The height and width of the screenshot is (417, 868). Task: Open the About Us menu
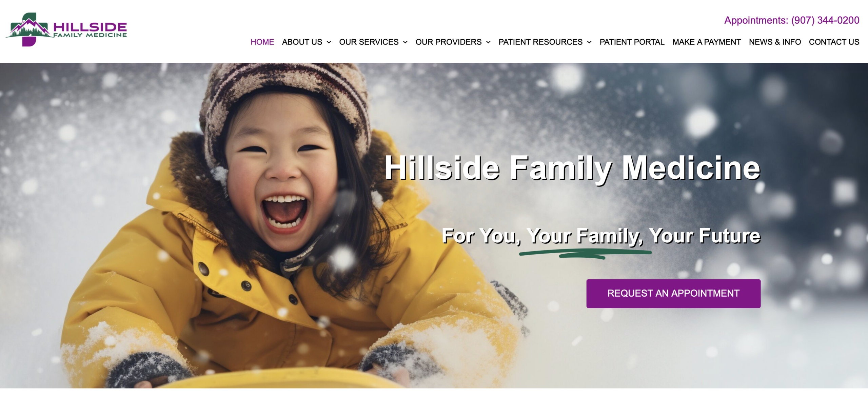click(302, 42)
